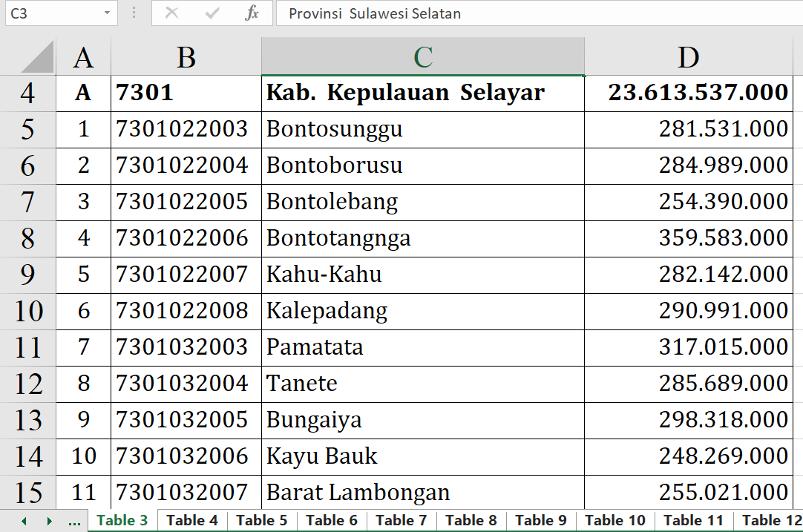The height and width of the screenshot is (532, 803).
Task: Select the cell containing Bontotangnga
Action: (422, 238)
